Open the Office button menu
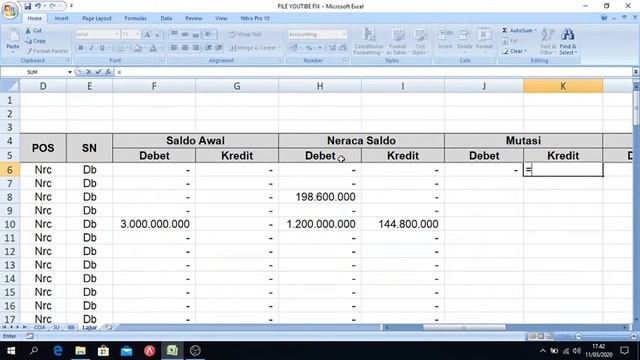Screen dimensions: 640x360 click(x=10, y=10)
